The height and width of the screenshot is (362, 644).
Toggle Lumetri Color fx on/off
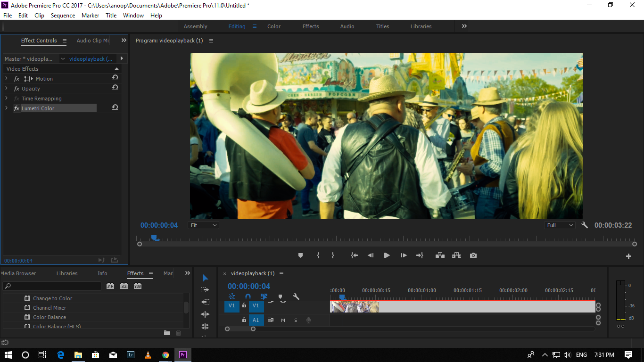click(17, 108)
